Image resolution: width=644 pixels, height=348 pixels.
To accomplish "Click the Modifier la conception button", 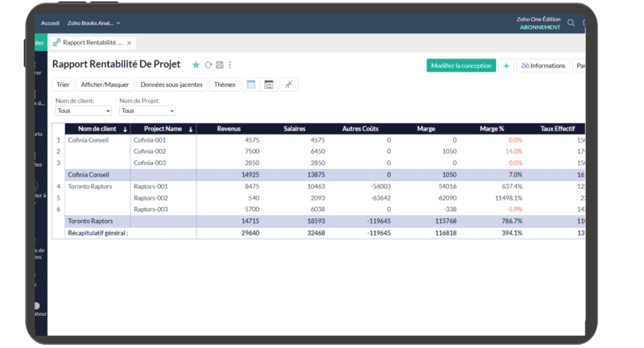I will pyautogui.click(x=461, y=66).
